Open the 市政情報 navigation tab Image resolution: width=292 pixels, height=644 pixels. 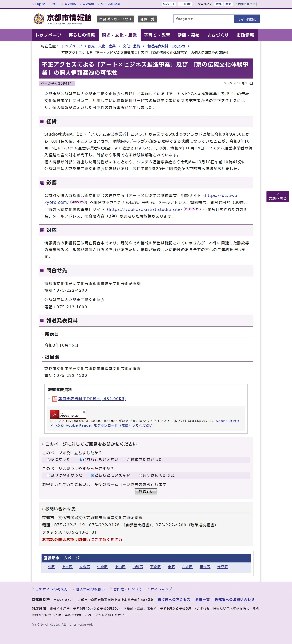pos(245,35)
